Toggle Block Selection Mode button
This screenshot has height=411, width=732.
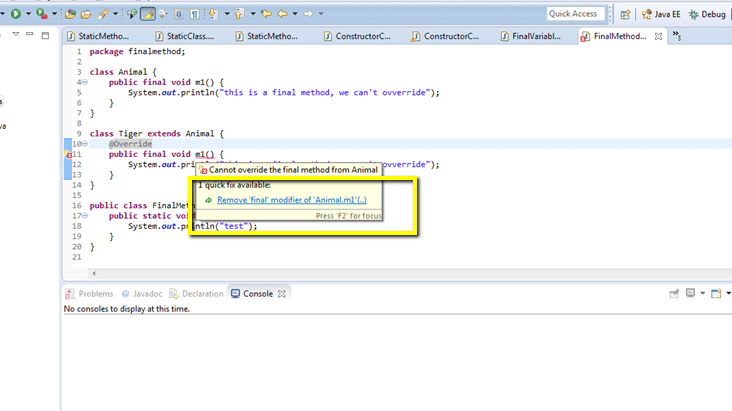point(179,14)
